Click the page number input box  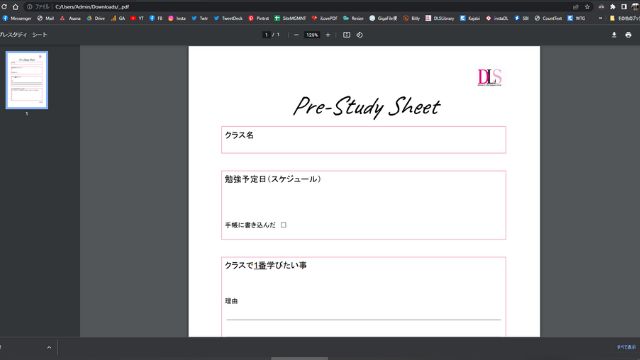pyautogui.click(x=266, y=35)
